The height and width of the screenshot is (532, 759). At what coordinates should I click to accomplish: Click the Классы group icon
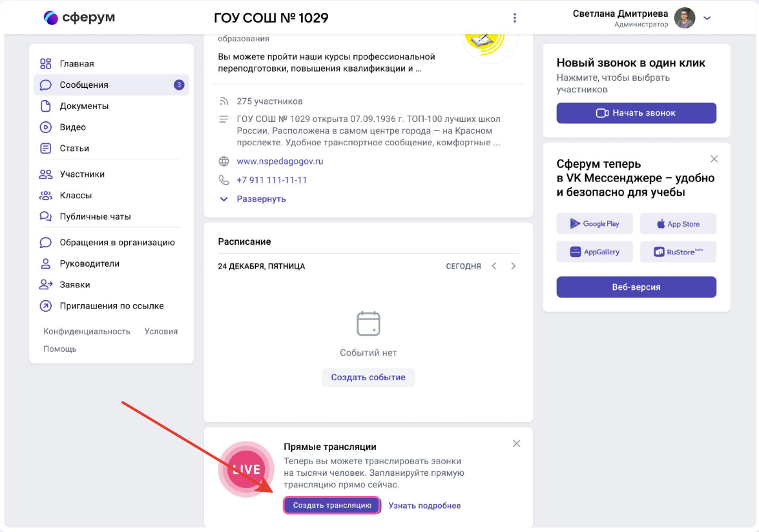tap(46, 196)
